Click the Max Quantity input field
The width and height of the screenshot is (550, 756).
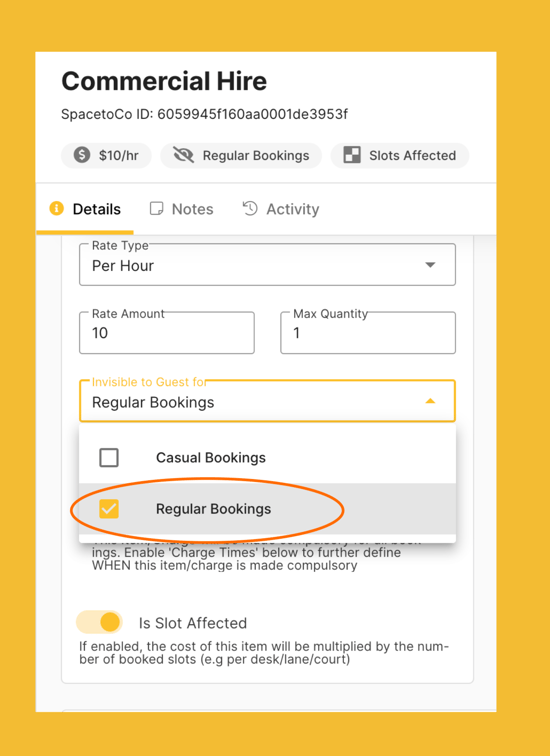(368, 333)
